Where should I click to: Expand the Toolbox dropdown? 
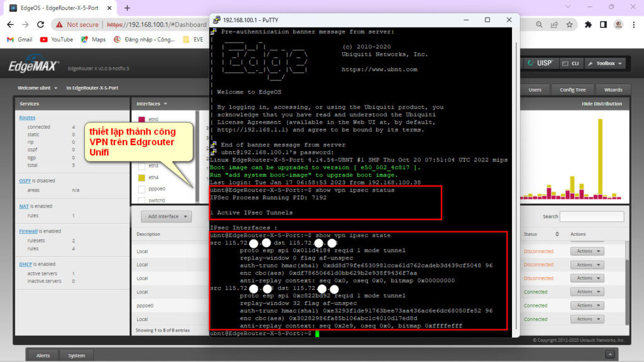coord(605,63)
